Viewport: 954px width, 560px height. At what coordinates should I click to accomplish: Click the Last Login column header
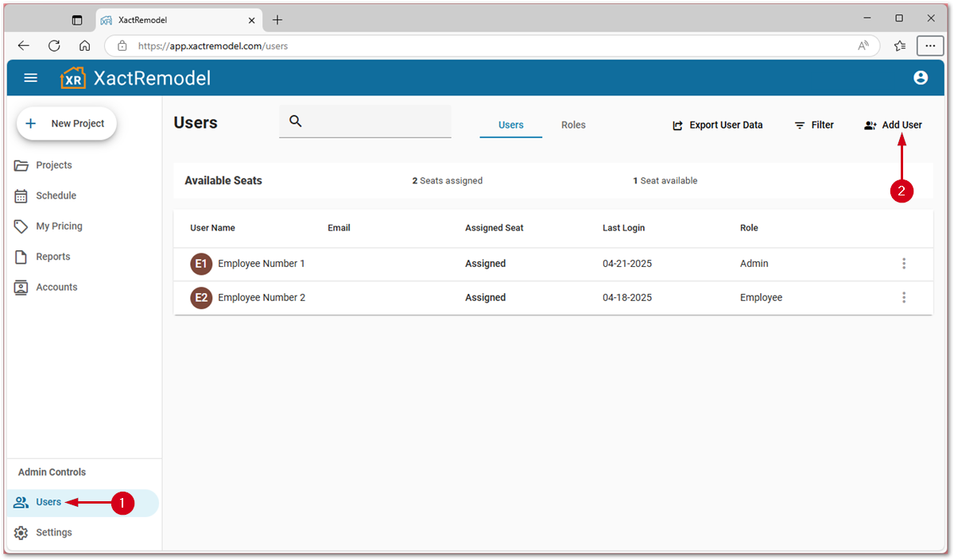click(x=623, y=228)
